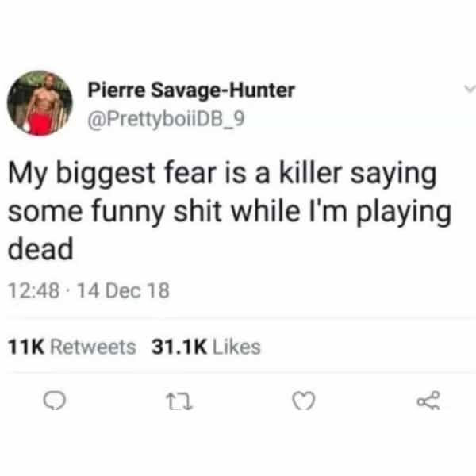Click the word "saying" in the tweet
Image resolution: width=476 pixels, height=476 pixels.
click(393, 175)
